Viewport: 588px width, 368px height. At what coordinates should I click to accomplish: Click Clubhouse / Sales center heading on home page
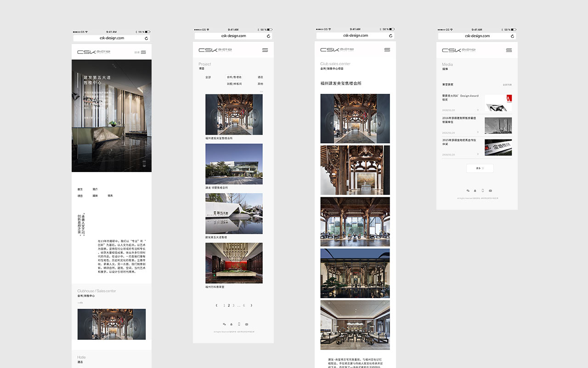pos(96,291)
